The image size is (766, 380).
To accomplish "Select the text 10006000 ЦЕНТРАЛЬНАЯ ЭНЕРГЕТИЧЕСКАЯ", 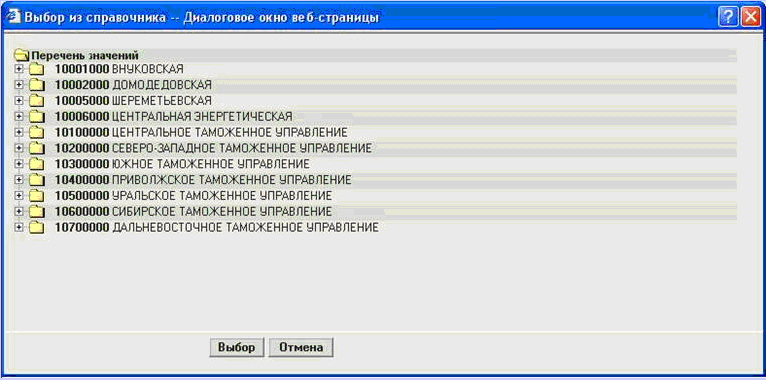I will pyautogui.click(x=173, y=117).
